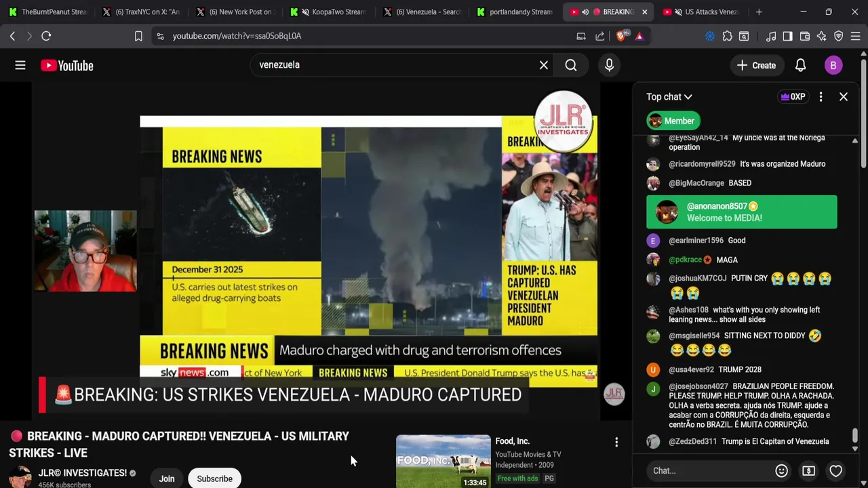
Task: Open the blue swirl extension icon
Action: pyautogui.click(x=710, y=36)
